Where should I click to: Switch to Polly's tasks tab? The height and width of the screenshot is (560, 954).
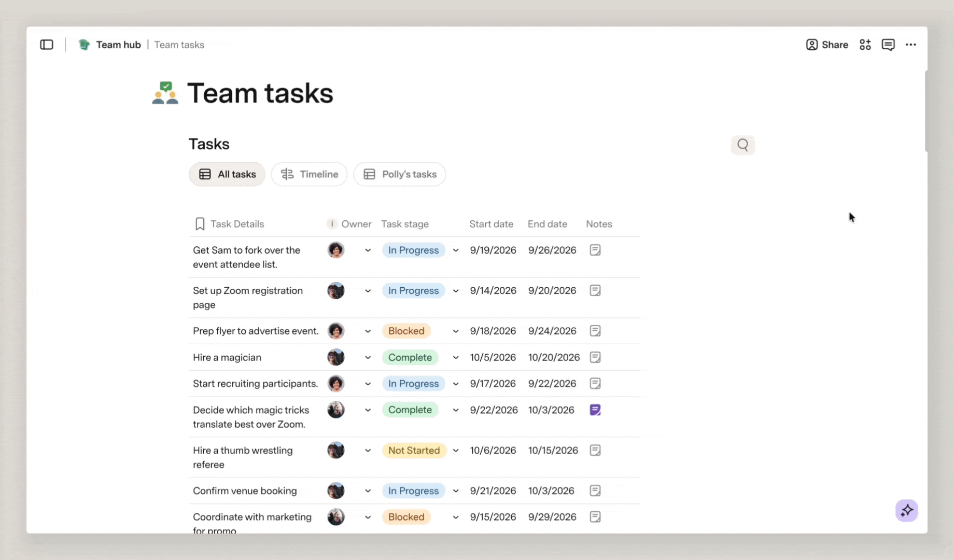(399, 174)
